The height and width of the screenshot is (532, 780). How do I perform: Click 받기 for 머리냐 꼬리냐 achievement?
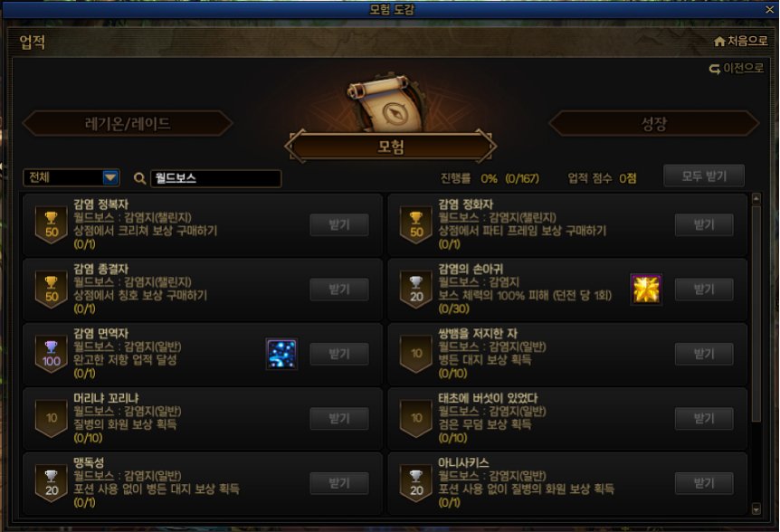339,419
